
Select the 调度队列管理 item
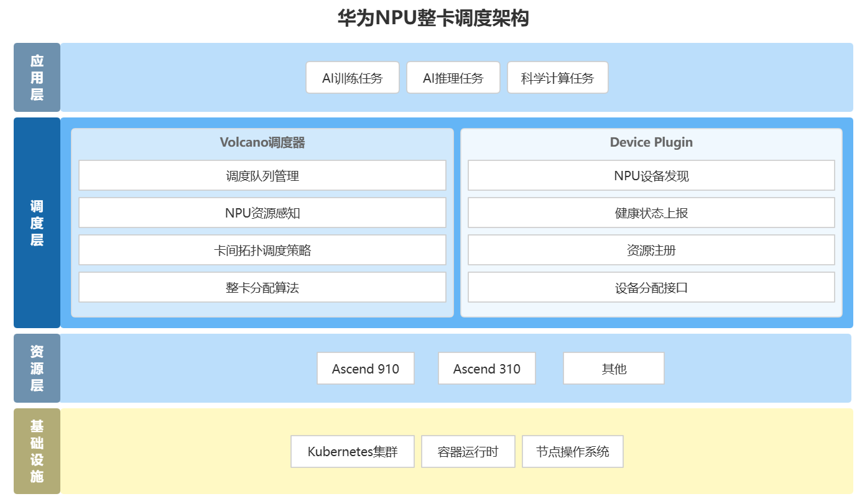(x=262, y=175)
